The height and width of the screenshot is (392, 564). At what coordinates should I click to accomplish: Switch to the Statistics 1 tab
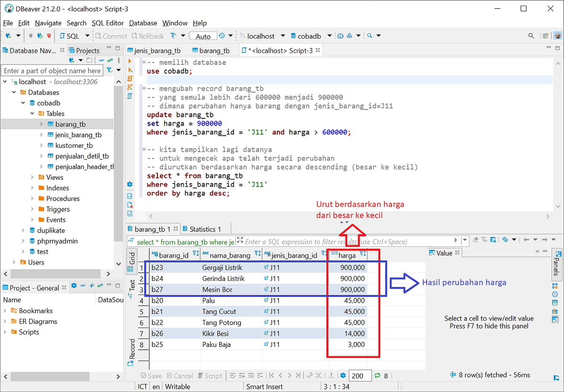click(x=205, y=229)
